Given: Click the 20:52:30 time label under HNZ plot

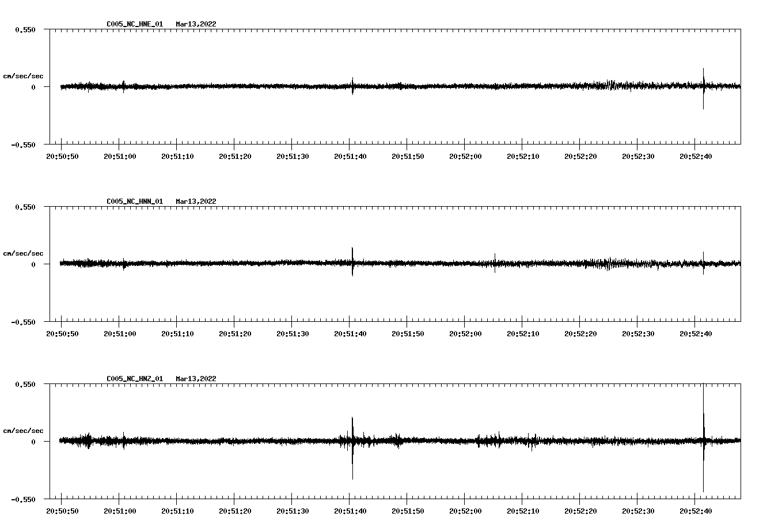Looking at the screenshot, I should pos(638,511).
